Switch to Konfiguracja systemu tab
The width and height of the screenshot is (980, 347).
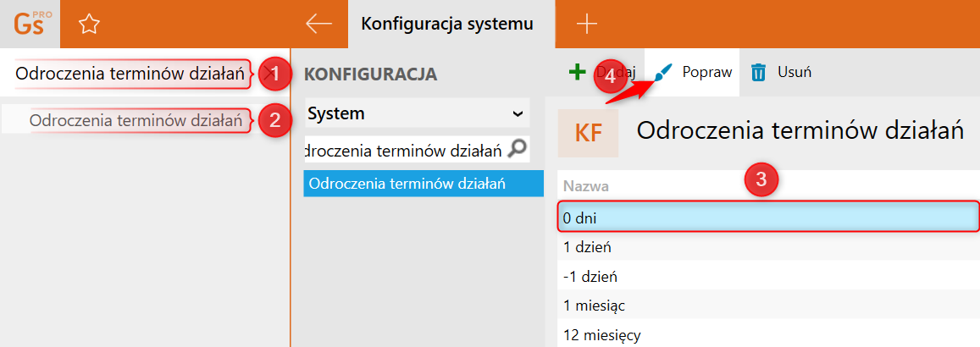tap(447, 24)
